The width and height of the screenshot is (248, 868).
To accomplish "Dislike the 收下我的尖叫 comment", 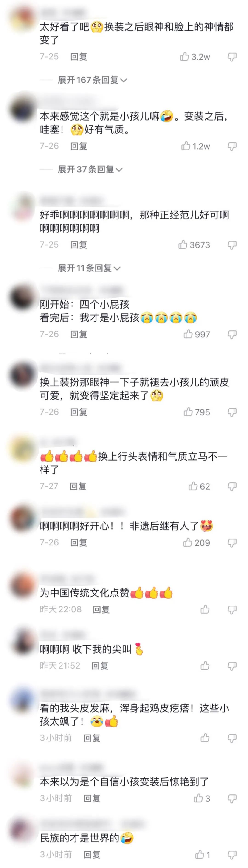I will coord(232,666).
